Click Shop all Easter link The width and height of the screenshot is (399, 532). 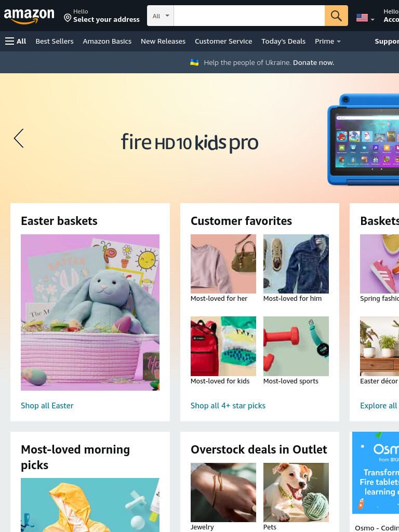pyautogui.click(x=47, y=405)
